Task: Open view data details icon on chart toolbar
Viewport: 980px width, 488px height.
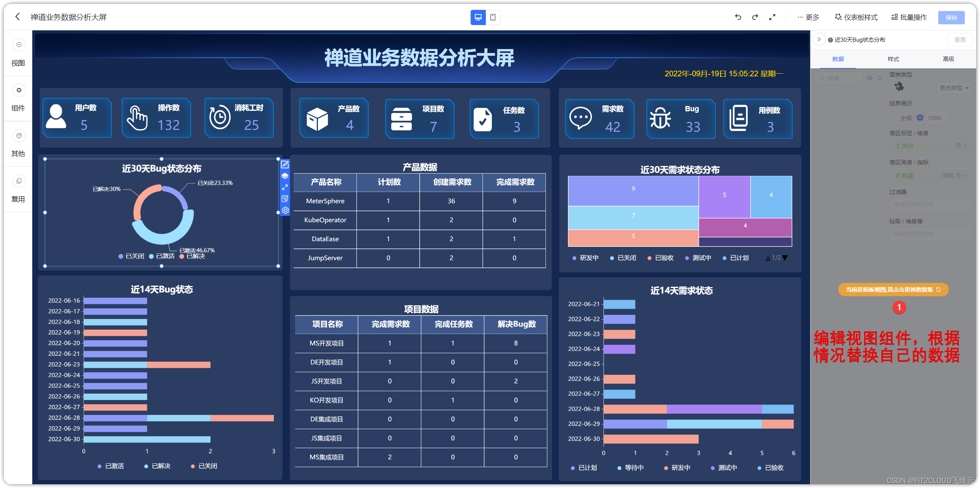Action: point(285,199)
